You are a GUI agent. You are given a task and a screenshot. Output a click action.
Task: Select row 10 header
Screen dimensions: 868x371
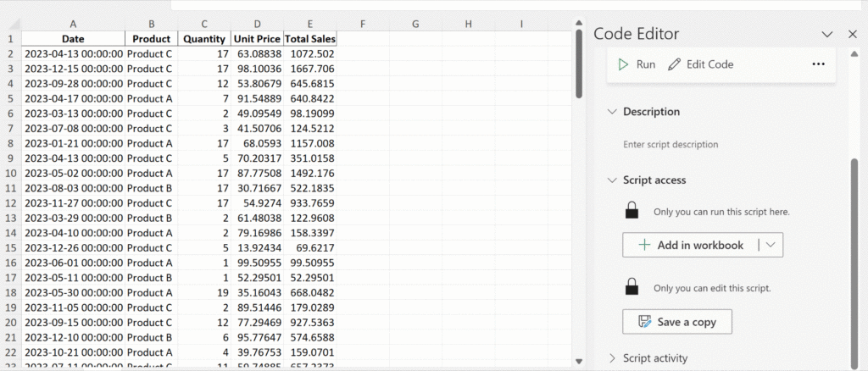(10, 173)
